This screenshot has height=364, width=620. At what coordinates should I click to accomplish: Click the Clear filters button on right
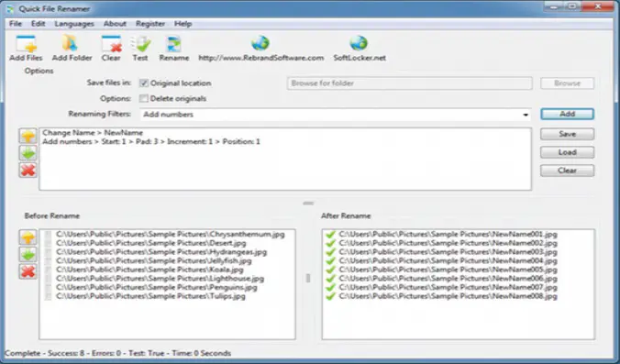(567, 171)
